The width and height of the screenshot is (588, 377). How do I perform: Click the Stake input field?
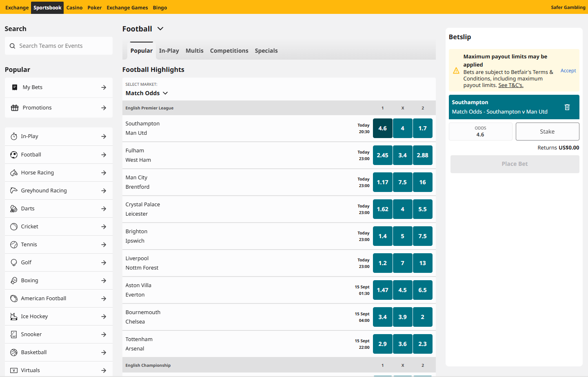click(x=548, y=132)
